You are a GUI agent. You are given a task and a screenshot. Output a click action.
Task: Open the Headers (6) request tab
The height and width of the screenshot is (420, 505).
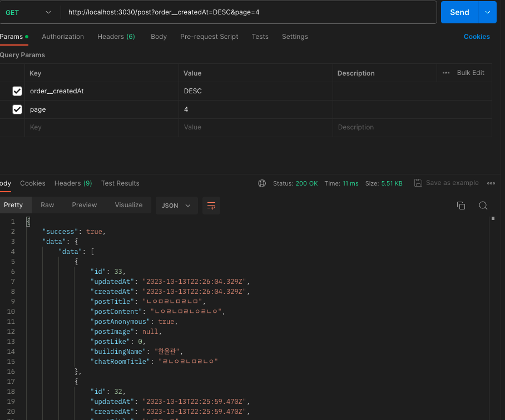(116, 37)
